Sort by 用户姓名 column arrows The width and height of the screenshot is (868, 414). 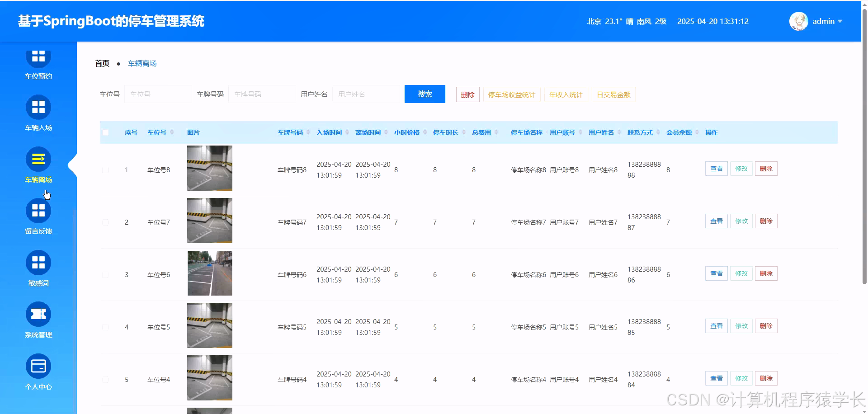click(619, 132)
